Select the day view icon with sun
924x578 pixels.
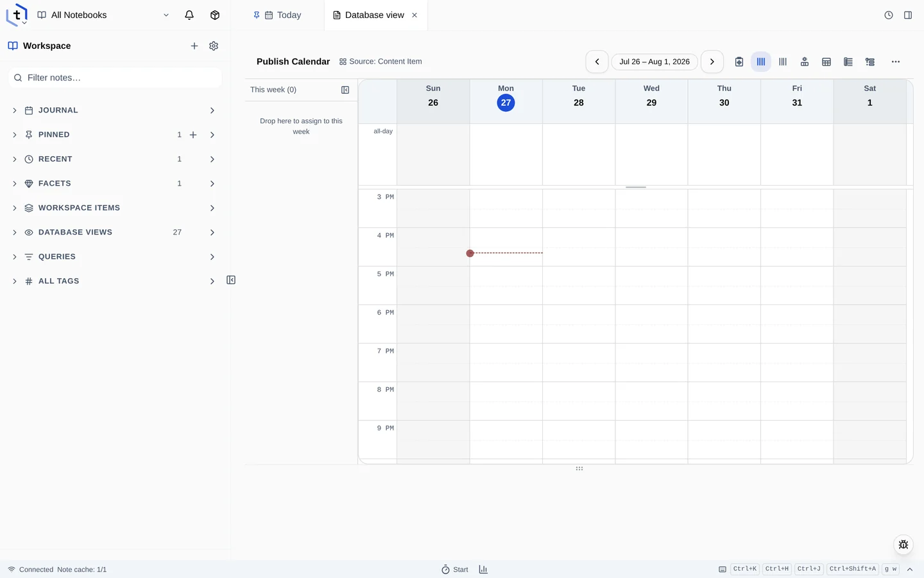(805, 62)
